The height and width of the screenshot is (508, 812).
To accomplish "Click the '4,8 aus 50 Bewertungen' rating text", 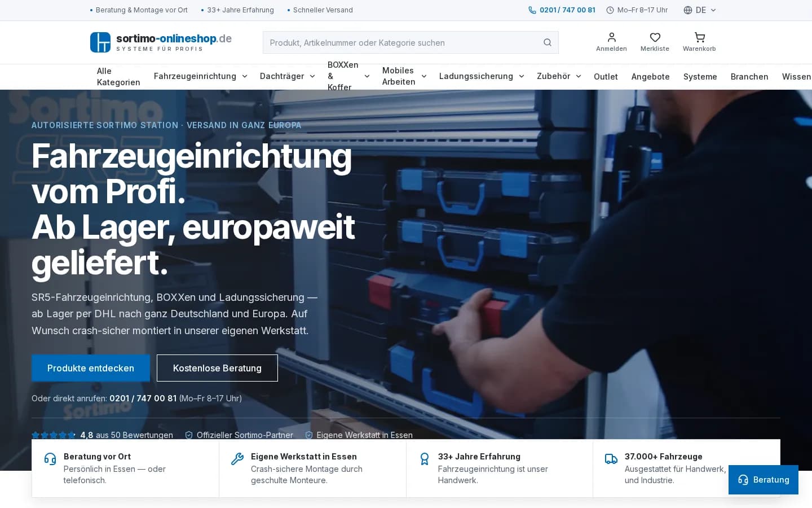I will [x=126, y=435].
